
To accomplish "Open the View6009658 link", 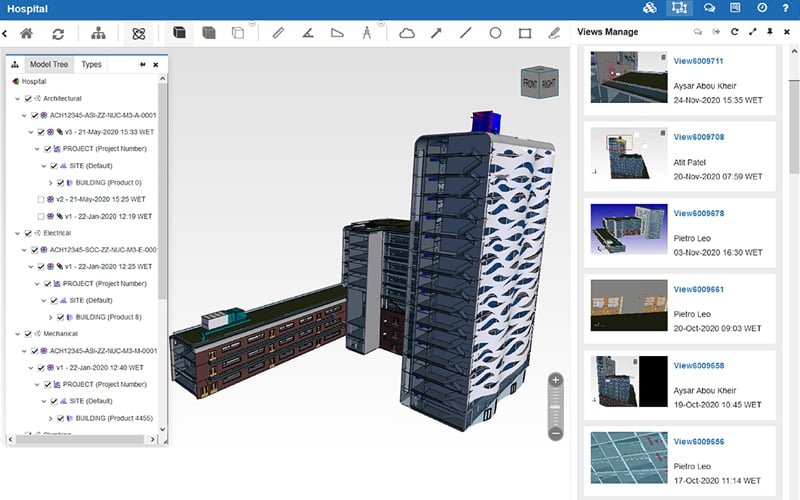I will pyautogui.click(x=698, y=365).
